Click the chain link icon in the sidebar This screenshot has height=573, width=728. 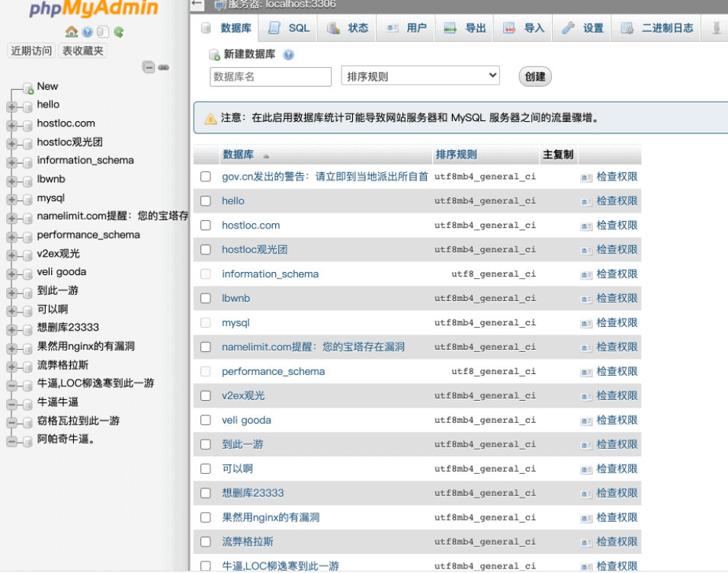point(163,67)
